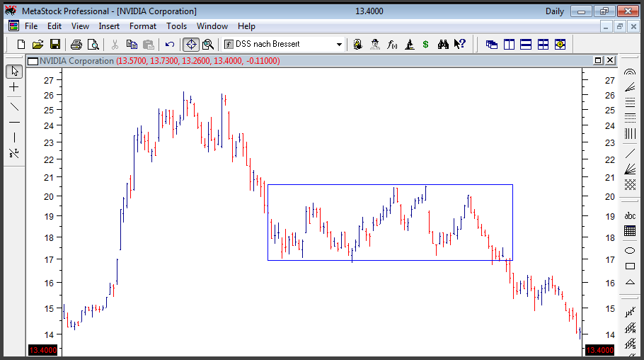Select the Fibonacci arcs tool
The width and height of the screenshot is (644, 360).
[x=630, y=72]
